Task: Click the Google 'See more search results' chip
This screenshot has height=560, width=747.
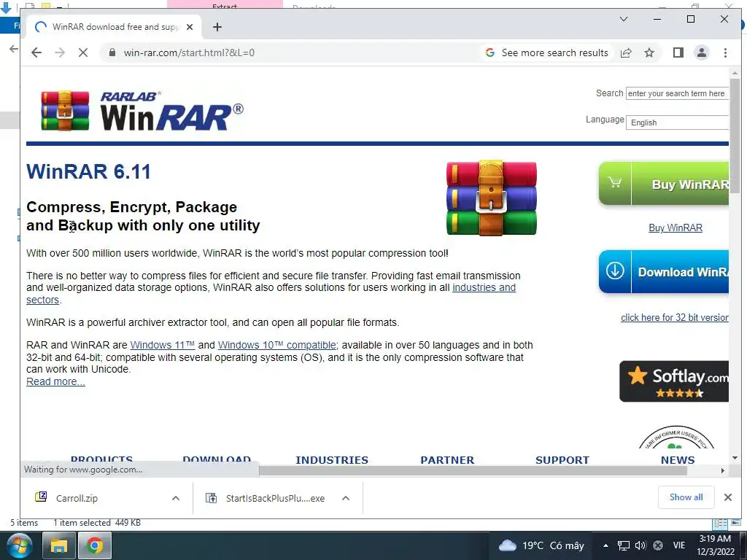Action: point(547,52)
